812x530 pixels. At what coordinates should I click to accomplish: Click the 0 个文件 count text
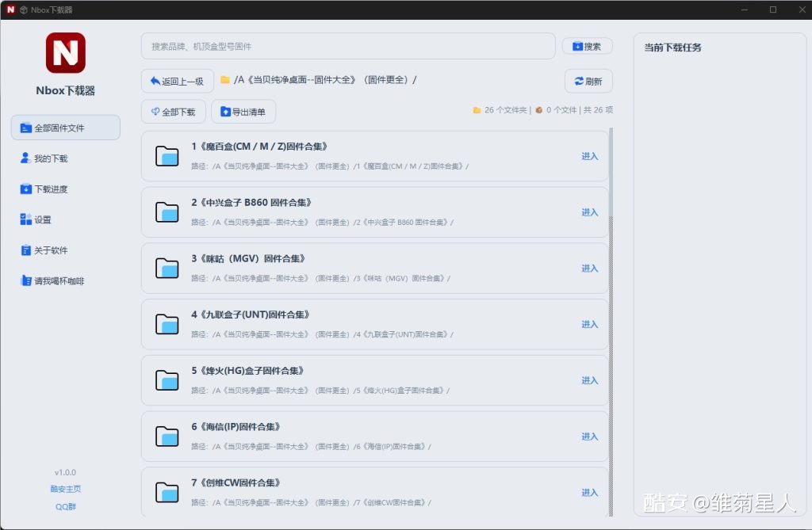tap(561, 110)
